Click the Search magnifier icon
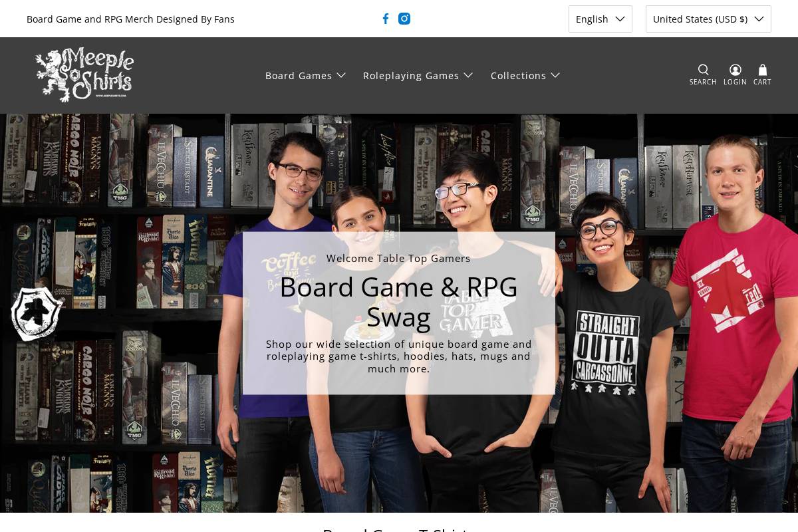This screenshot has width=798, height=532. 703,70
